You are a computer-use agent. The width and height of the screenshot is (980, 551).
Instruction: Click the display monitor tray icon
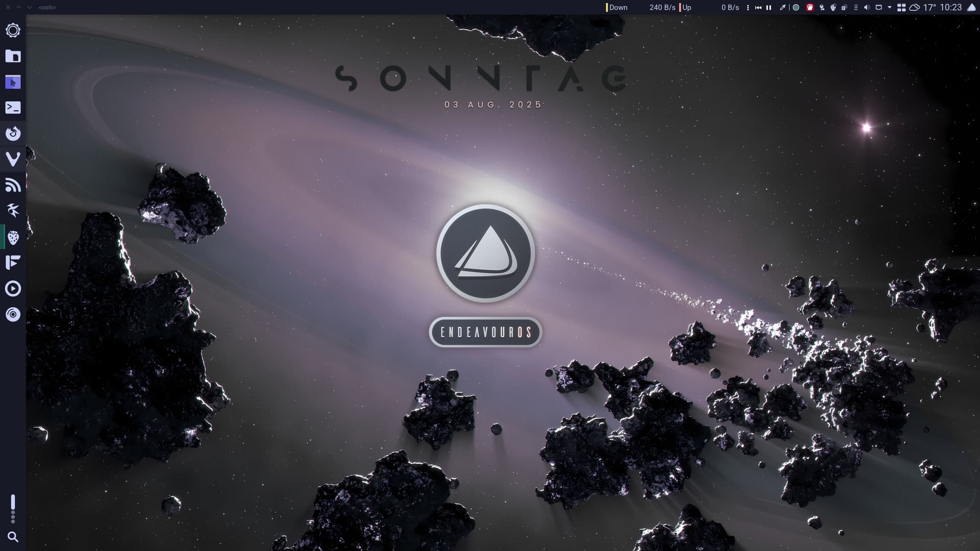pos(878,8)
